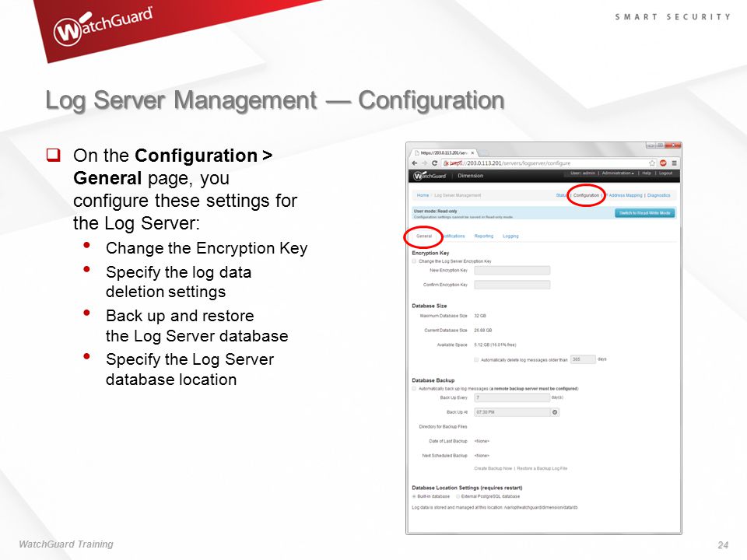Viewport: 747px width, 560px height.
Task: Click the 'Database Size' section heading
Action: 430,306
